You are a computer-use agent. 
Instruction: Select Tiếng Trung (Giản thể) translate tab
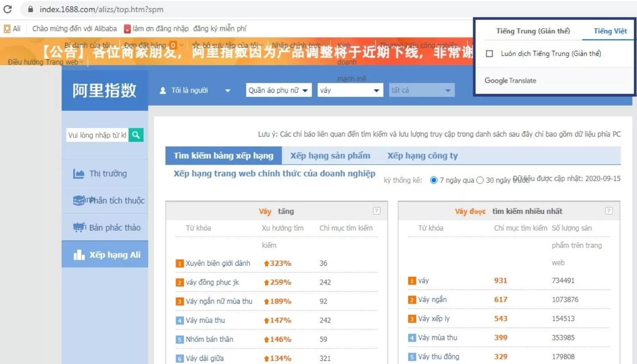(x=533, y=31)
